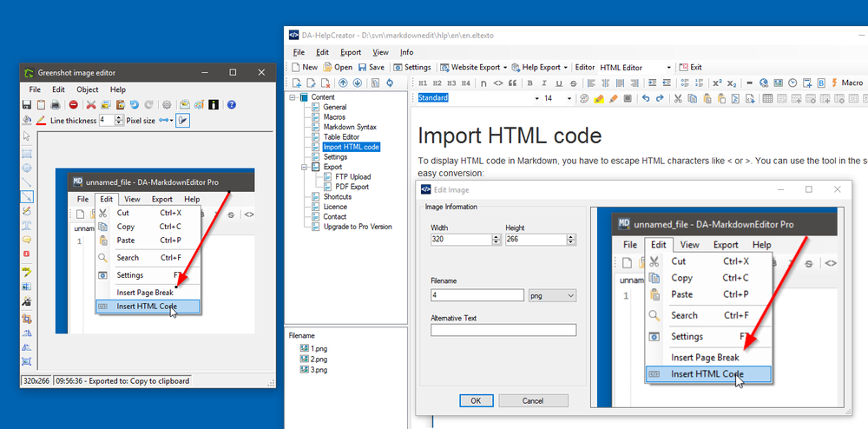The height and width of the screenshot is (429, 868).
Task: Click the Filename field containing 4
Action: point(477,295)
